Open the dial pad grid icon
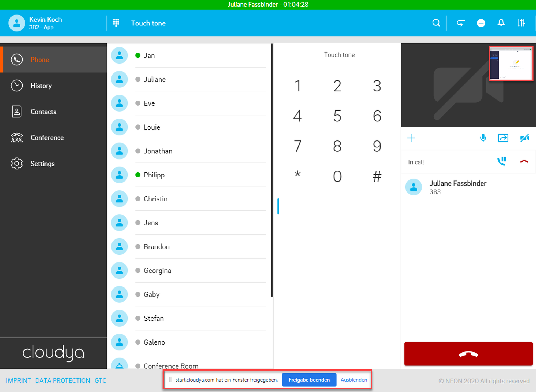 [116, 23]
